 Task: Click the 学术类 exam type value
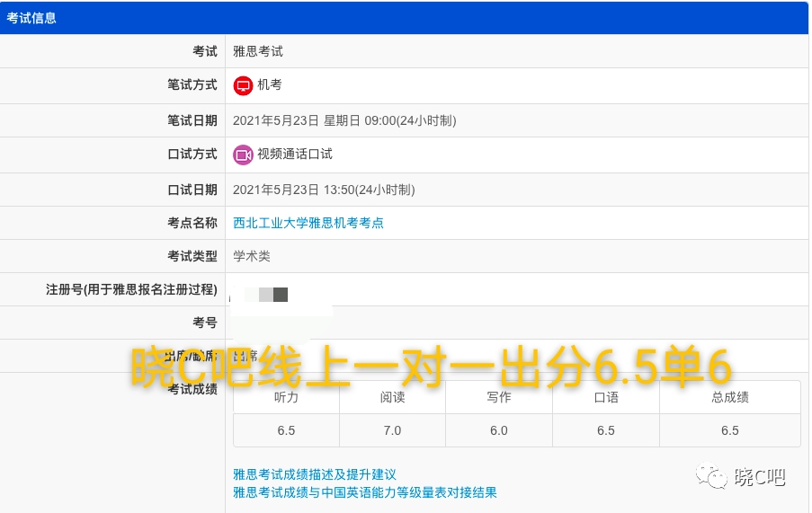pyautogui.click(x=252, y=256)
